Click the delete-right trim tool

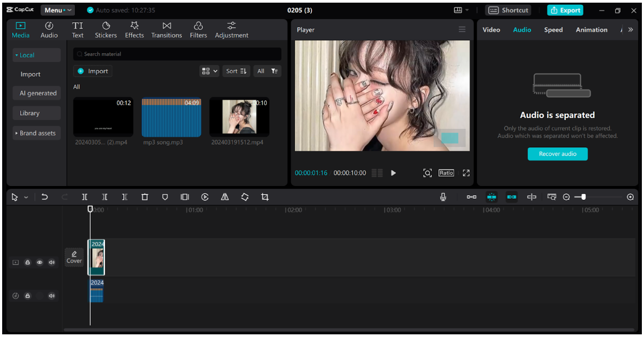[124, 197]
